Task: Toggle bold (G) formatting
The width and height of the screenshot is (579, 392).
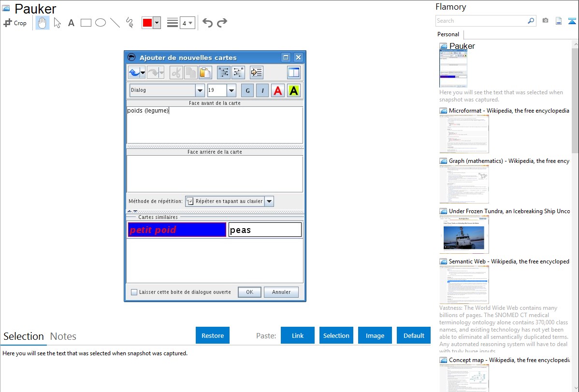Action: 247,90
